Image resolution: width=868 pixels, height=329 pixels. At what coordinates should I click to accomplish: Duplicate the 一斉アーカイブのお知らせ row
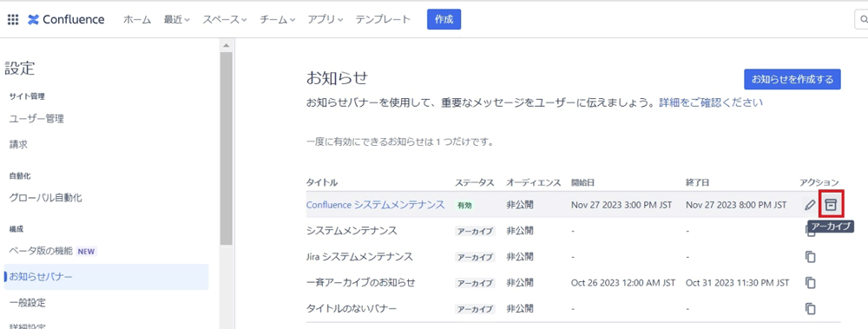(811, 282)
